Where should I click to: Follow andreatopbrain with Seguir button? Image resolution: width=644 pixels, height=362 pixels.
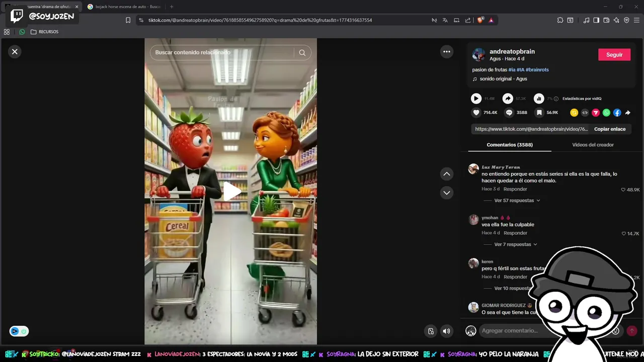(x=614, y=55)
